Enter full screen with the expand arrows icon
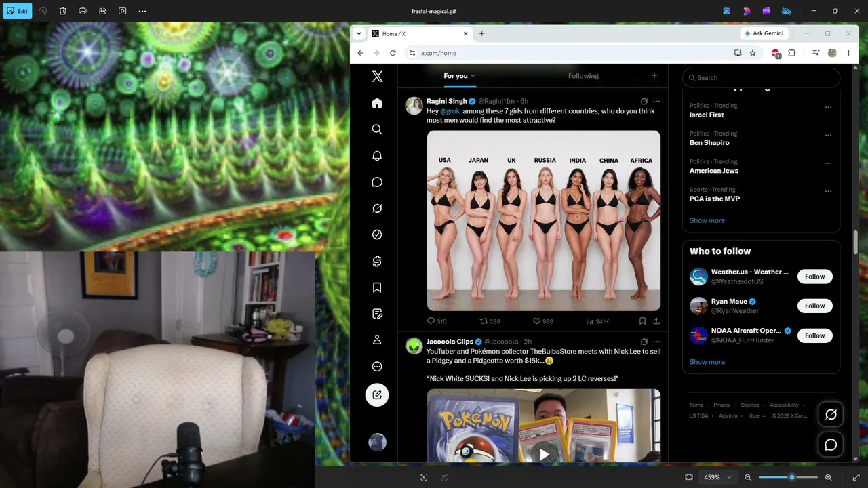868x488 pixels. [856, 477]
